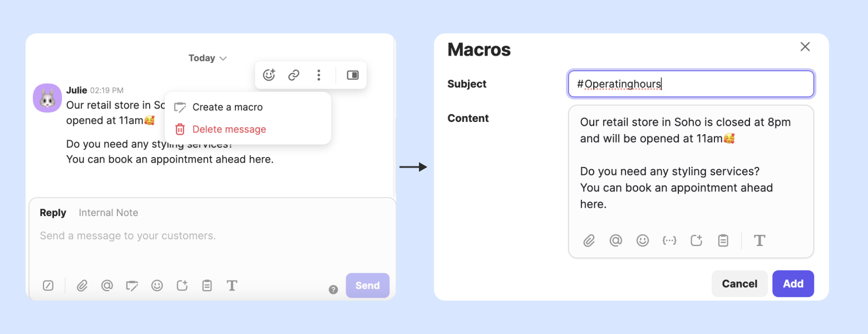This screenshot has width=868, height=334.
Task: Click the macro Subject input field
Action: (x=691, y=84)
